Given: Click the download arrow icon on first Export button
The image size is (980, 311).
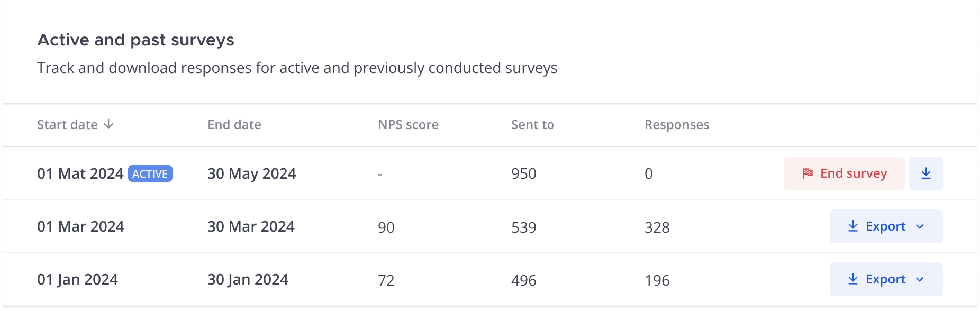Looking at the screenshot, I should [854, 226].
